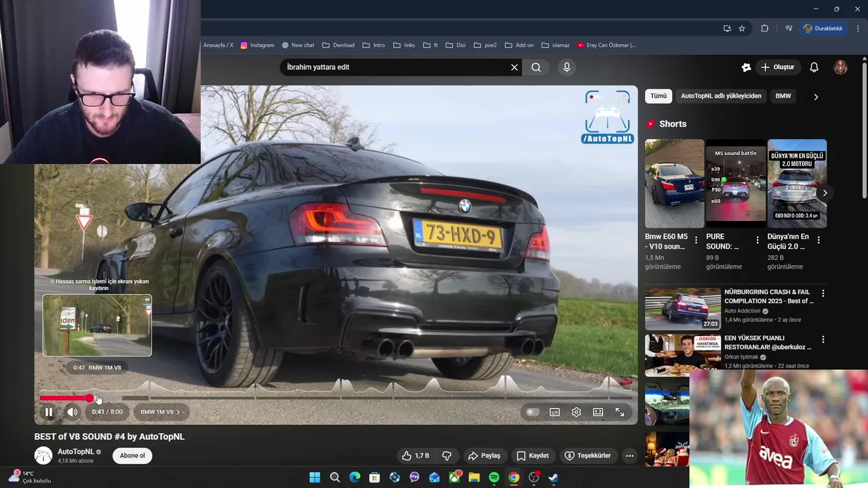Open the poe2 bookmark folder

click(x=486, y=45)
